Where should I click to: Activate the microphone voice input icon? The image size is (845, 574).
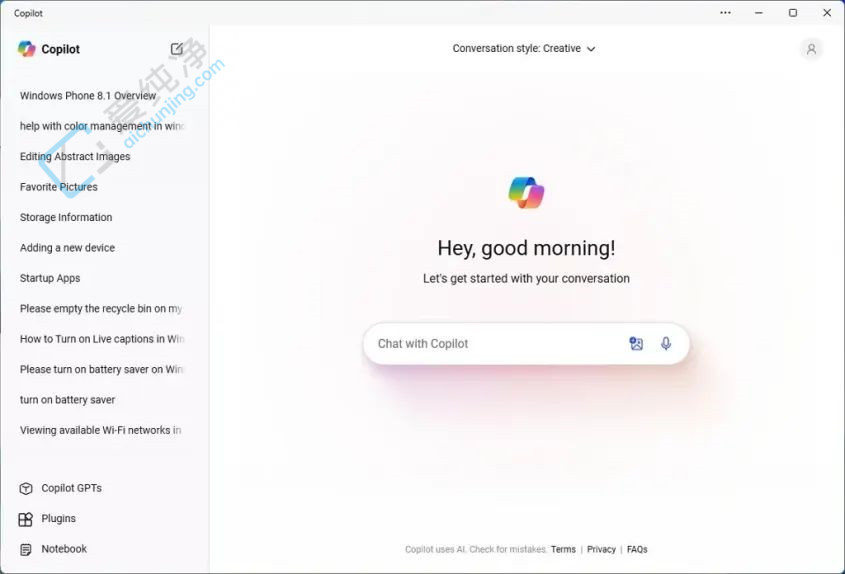pyautogui.click(x=666, y=343)
